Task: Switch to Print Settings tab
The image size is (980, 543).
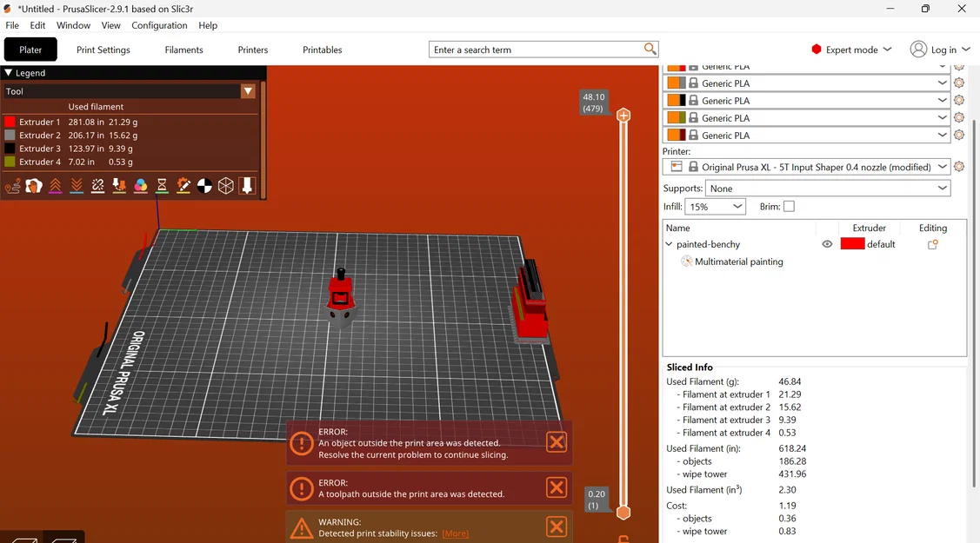Action: 103,50
